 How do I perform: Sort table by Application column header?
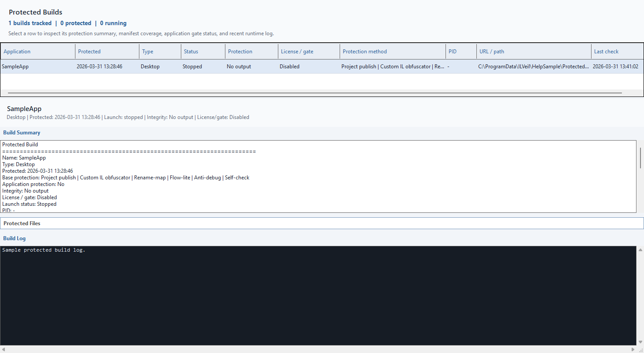click(17, 52)
